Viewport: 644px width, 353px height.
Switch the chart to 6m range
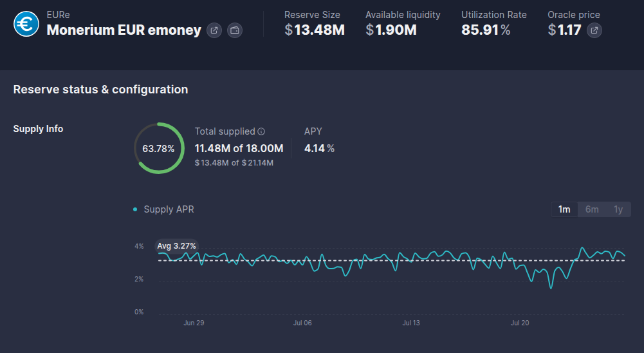coord(592,209)
